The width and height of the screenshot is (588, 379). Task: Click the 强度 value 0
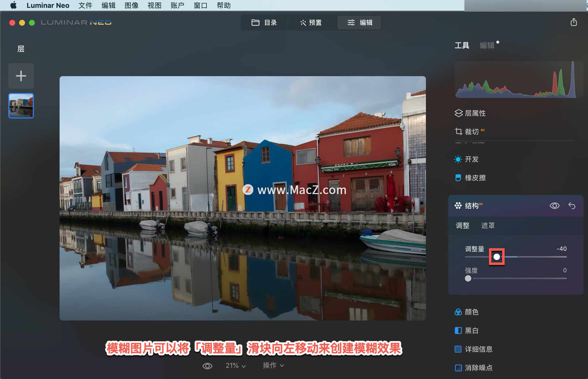565,270
